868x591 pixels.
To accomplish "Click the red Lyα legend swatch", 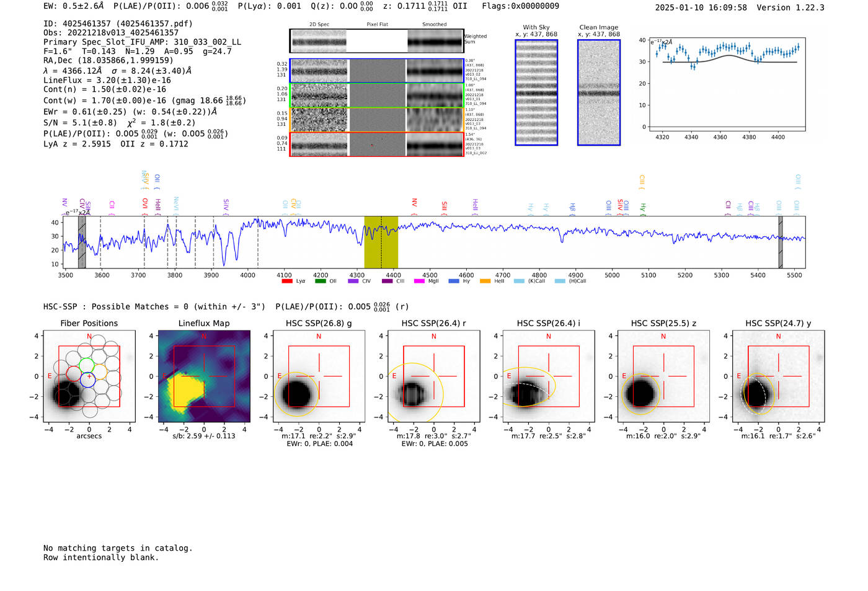I will [287, 281].
